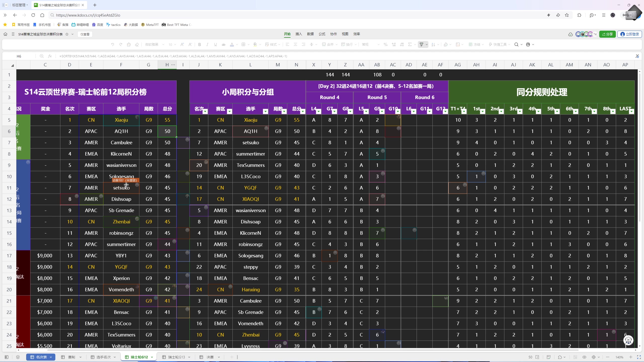
Task: Open filter dropdown on 1st column
Action: [482, 111]
